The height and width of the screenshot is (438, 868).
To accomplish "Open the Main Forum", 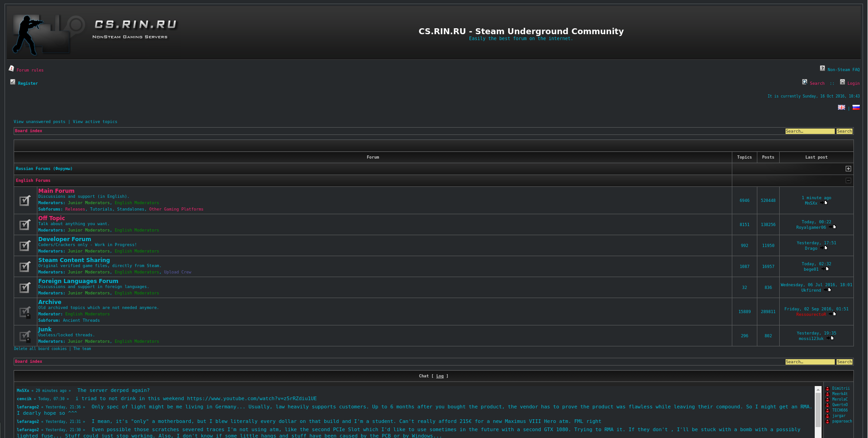I will [56, 191].
